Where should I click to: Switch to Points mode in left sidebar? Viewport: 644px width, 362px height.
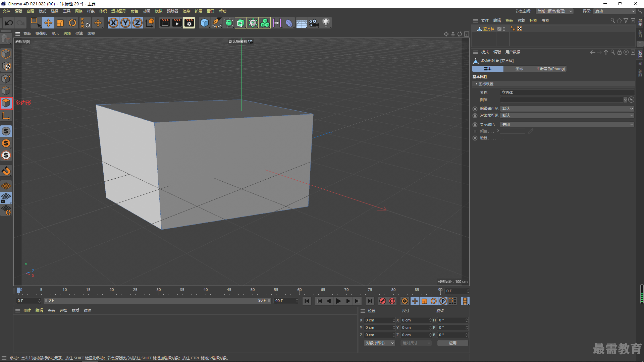[6, 79]
